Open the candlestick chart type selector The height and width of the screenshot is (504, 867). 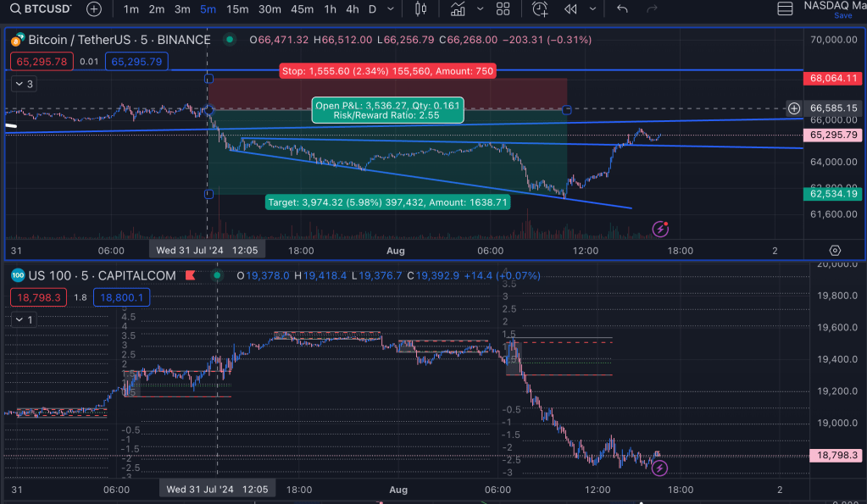pyautogui.click(x=420, y=9)
